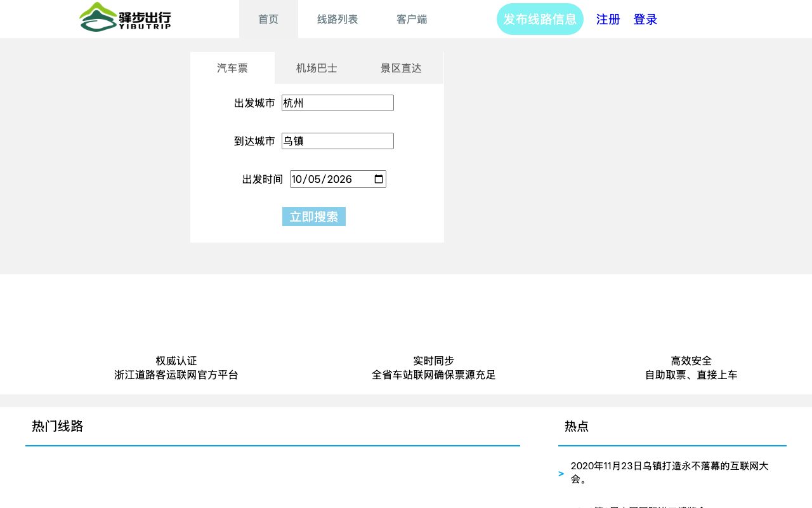This screenshot has width=812, height=508.
Task: Click the 立即搜索 button
Action: point(314,217)
